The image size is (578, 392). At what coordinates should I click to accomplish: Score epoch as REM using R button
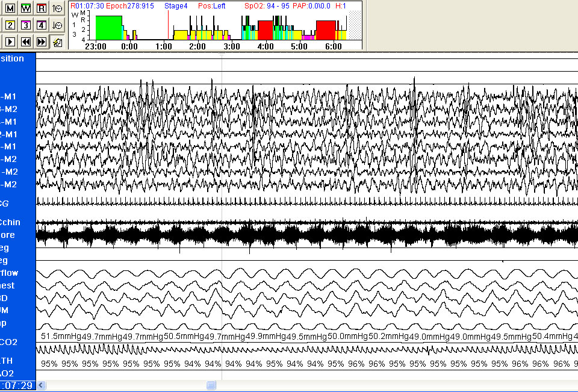pyautogui.click(x=41, y=8)
